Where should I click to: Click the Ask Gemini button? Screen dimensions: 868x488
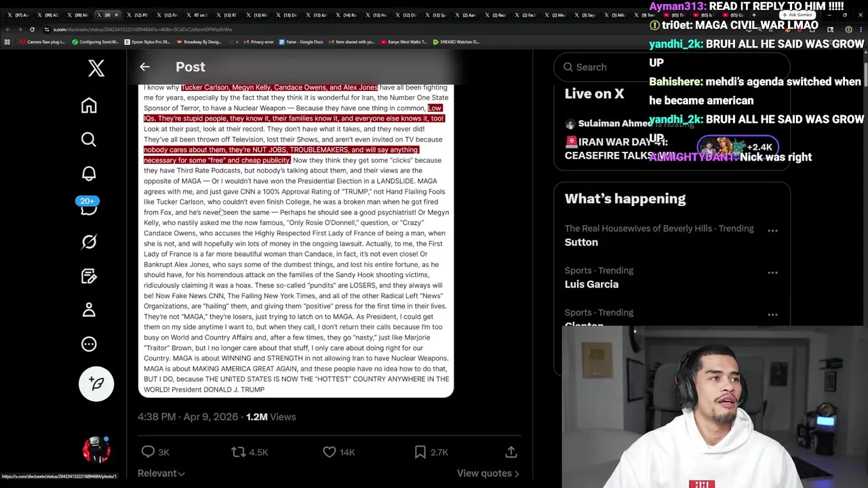796,15
